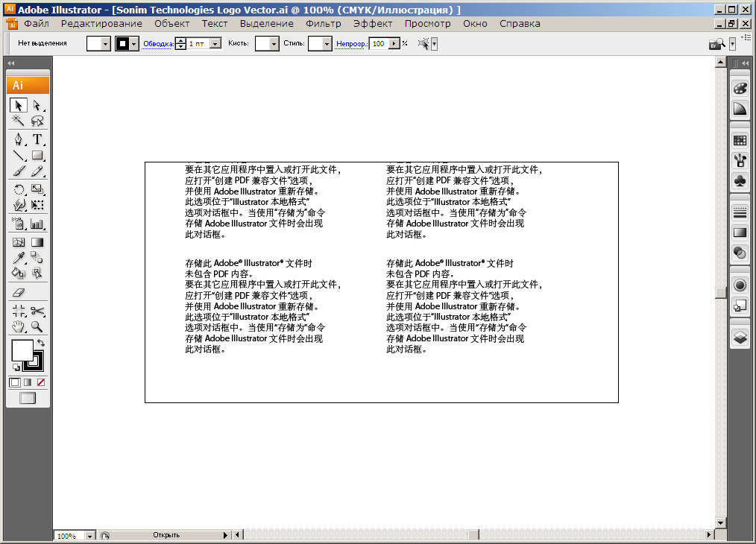Open the Кисть brush dropdown
The width and height of the screenshot is (756, 544).
tap(274, 44)
